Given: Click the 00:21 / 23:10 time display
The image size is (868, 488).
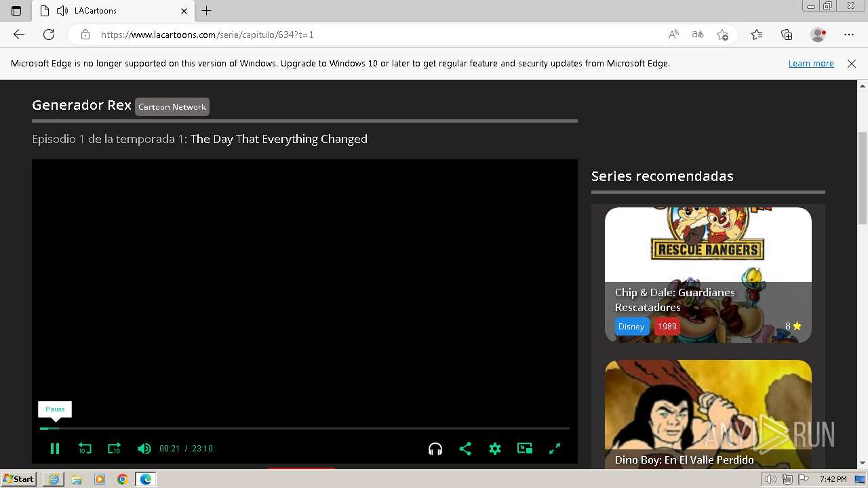Looking at the screenshot, I should 186,449.
